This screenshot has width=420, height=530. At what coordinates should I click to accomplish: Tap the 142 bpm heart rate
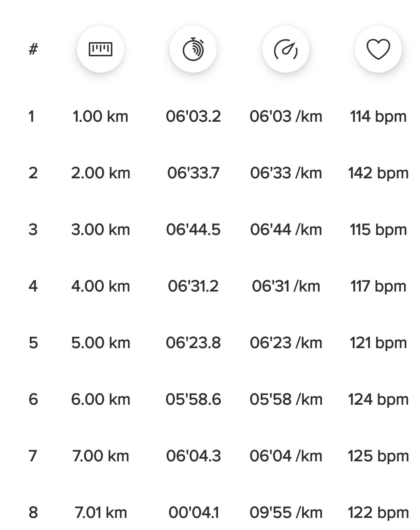pyautogui.click(x=378, y=173)
